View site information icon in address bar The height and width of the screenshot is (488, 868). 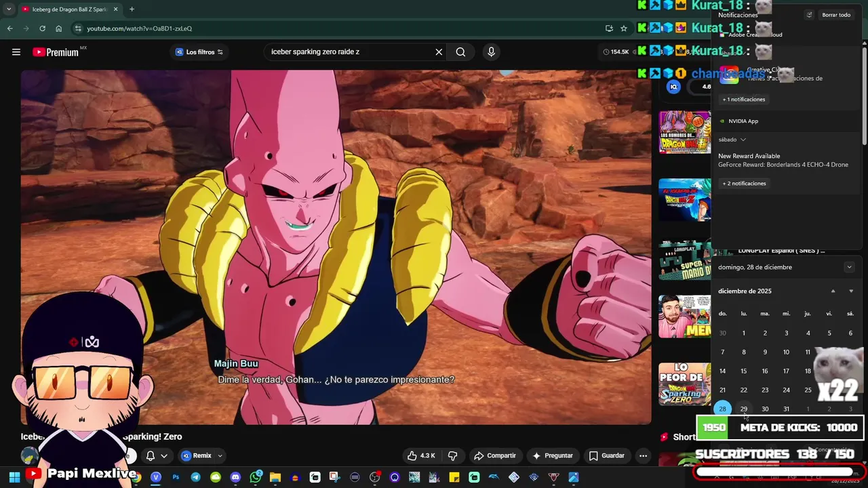[x=78, y=28]
